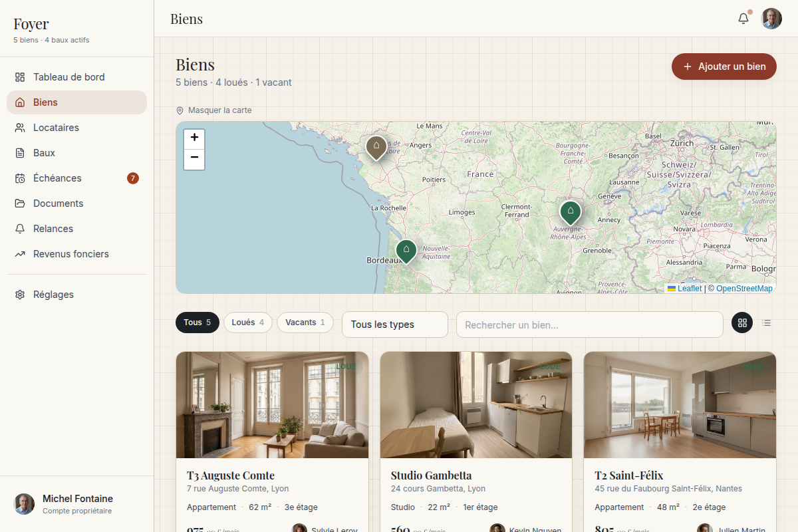Open the OpenStreetMap attribution link
Image resolution: width=798 pixels, height=532 pixels.
pyautogui.click(x=744, y=289)
